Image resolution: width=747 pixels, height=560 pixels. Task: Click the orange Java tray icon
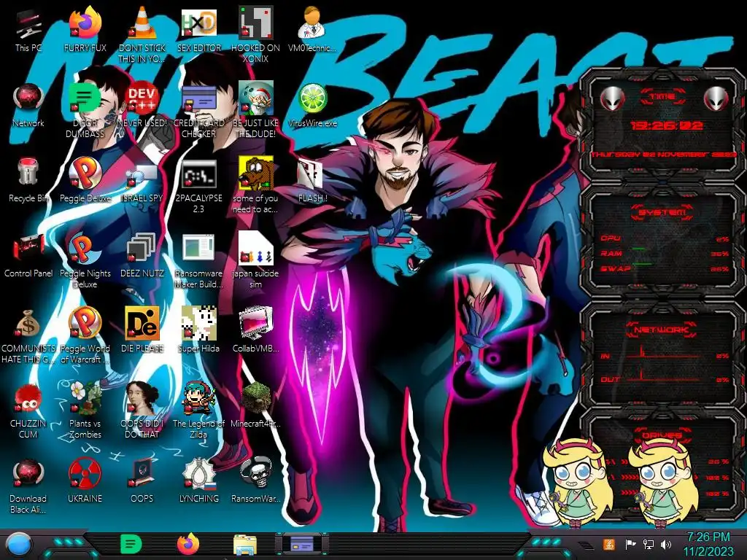tap(609, 544)
